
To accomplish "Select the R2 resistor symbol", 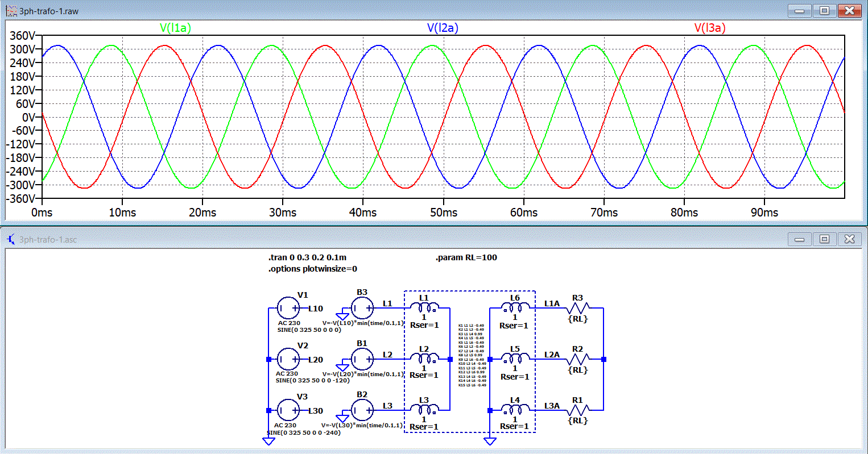I will click(578, 359).
